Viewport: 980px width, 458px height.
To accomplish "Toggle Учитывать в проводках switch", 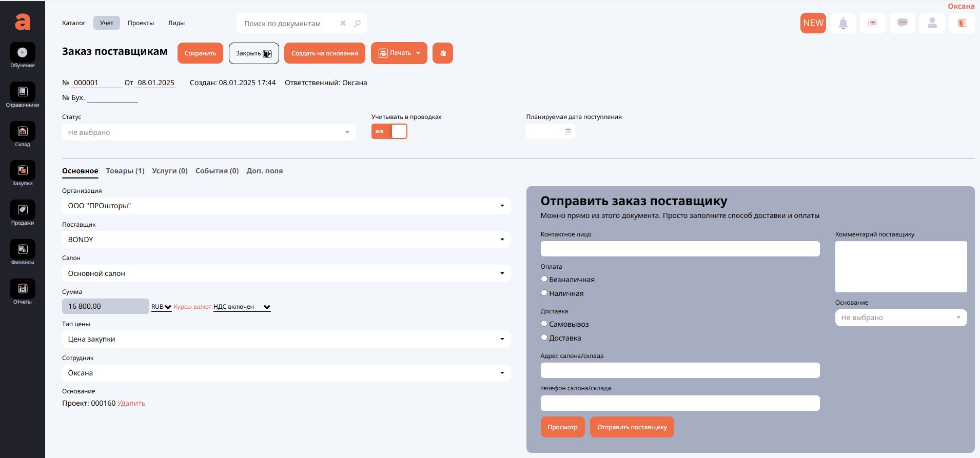I will click(389, 132).
